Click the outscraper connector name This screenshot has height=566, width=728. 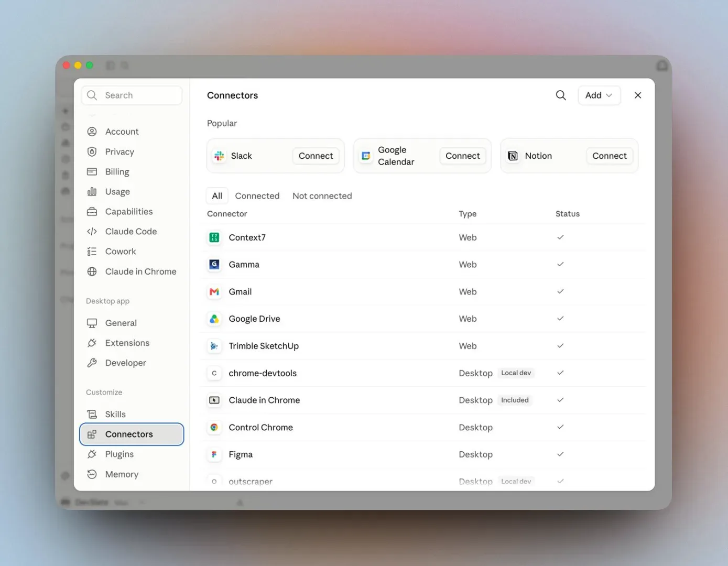click(251, 482)
